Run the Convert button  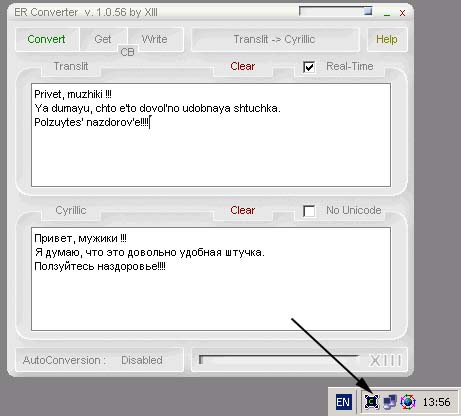click(x=47, y=39)
